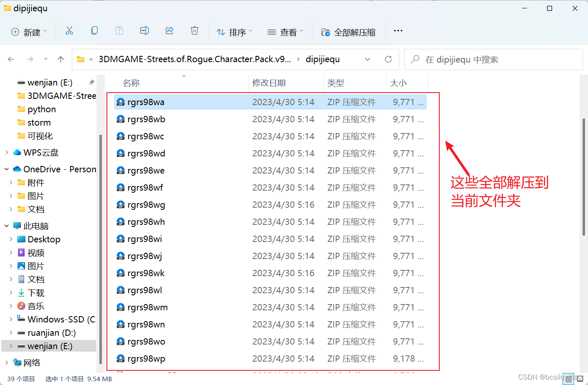Refresh the current folder view
This screenshot has width=588, height=385.
[x=388, y=59]
